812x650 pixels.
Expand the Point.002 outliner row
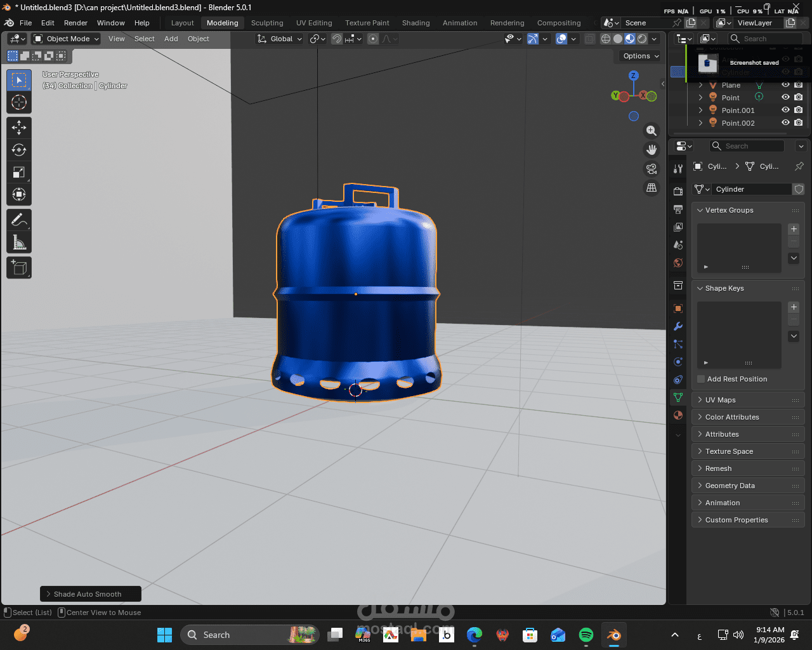700,123
